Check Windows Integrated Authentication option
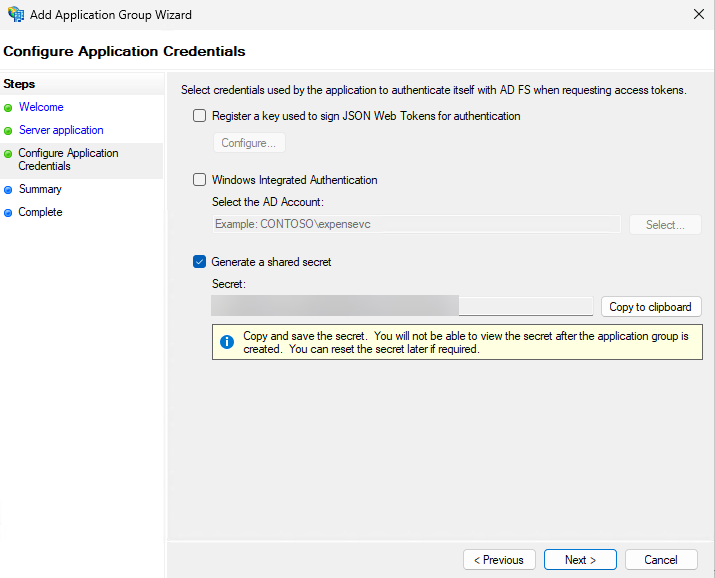 point(200,180)
